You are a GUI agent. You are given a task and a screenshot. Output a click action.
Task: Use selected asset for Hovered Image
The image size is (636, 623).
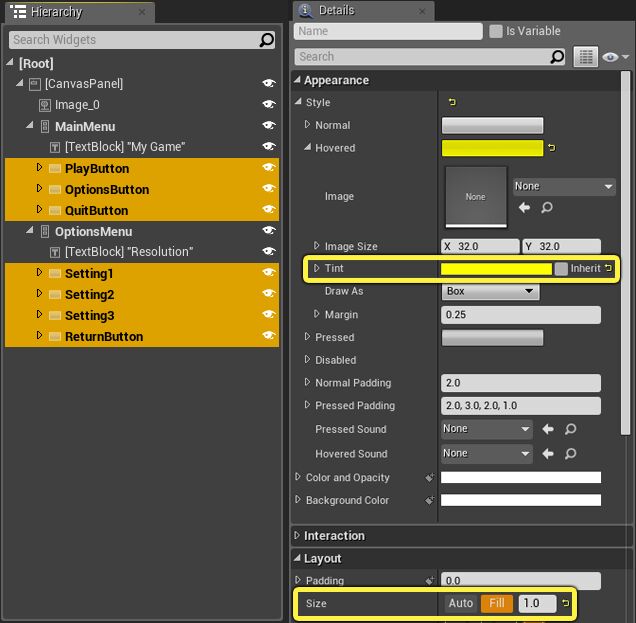(524, 208)
